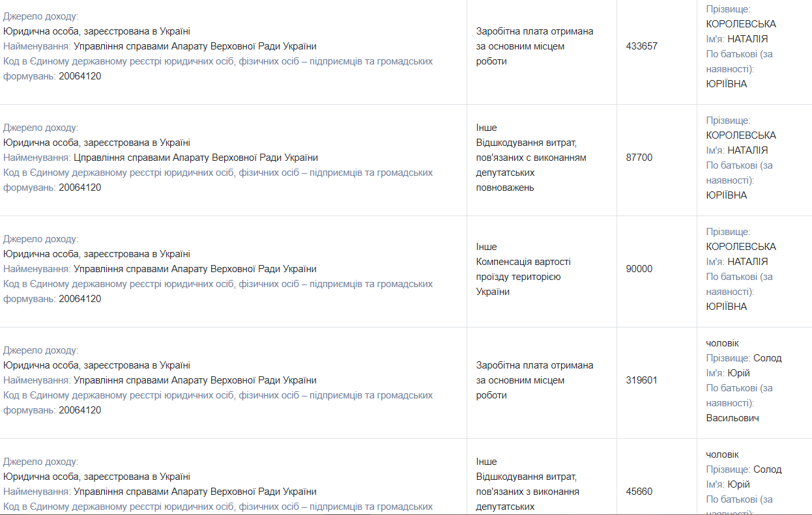Click 'чоловік' label in the 319601 row
The width and height of the screenshot is (812, 515).
click(722, 343)
